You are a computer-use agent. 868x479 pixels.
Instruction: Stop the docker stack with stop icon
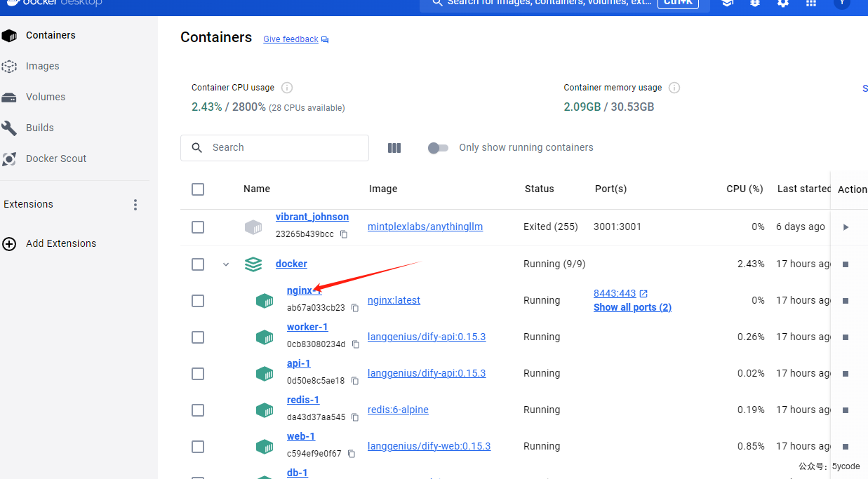pyautogui.click(x=846, y=264)
